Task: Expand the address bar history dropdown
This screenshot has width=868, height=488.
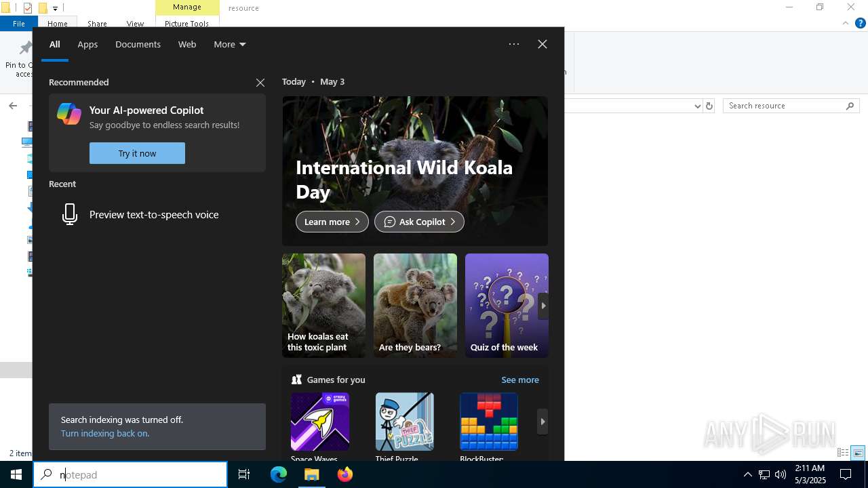Action: [x=697, y=106]
